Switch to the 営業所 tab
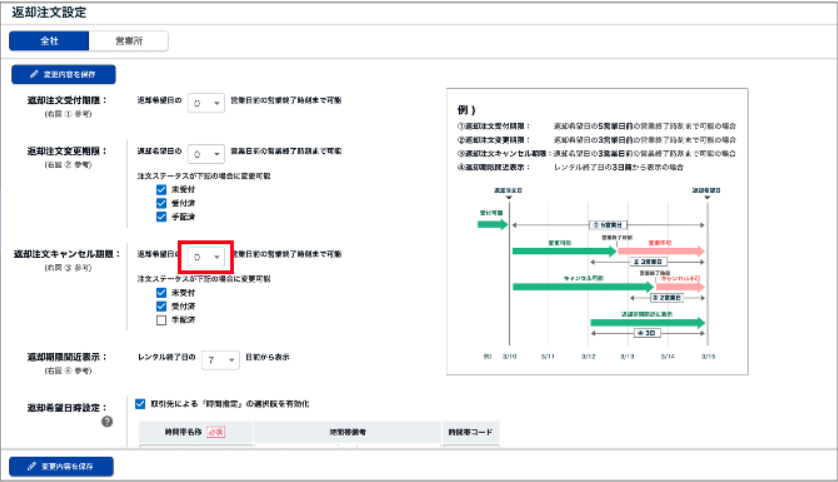 click(x=128, y=41)
